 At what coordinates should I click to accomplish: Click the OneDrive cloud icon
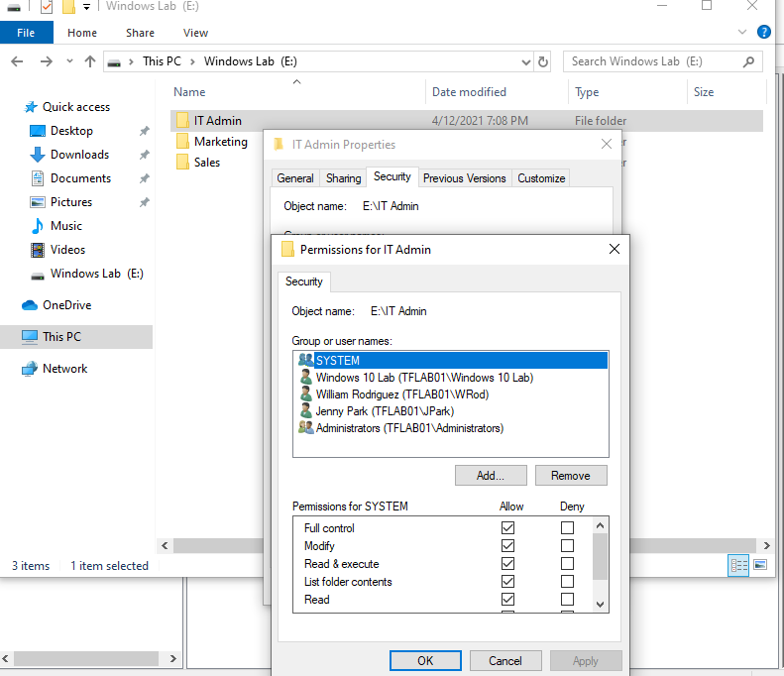point(30,305)
